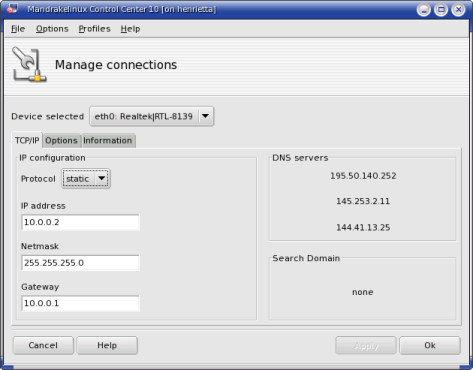Open the Profiles menu
The height and width of the screenshot is (370, 473).
pos(94,29)
